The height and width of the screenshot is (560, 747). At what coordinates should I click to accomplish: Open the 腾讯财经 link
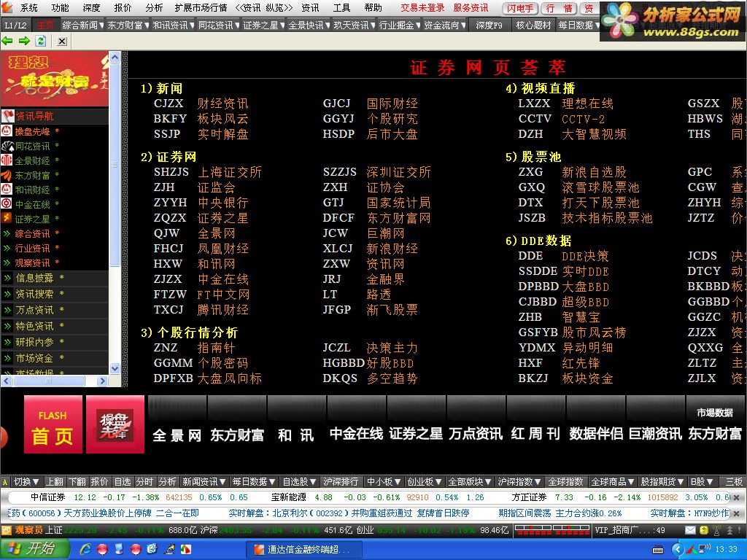(222, 309)
